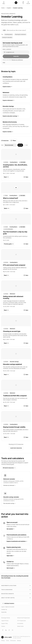32x644 pixels.
Task: Open the Individual investors dropdown
Action: coord(16,603)
